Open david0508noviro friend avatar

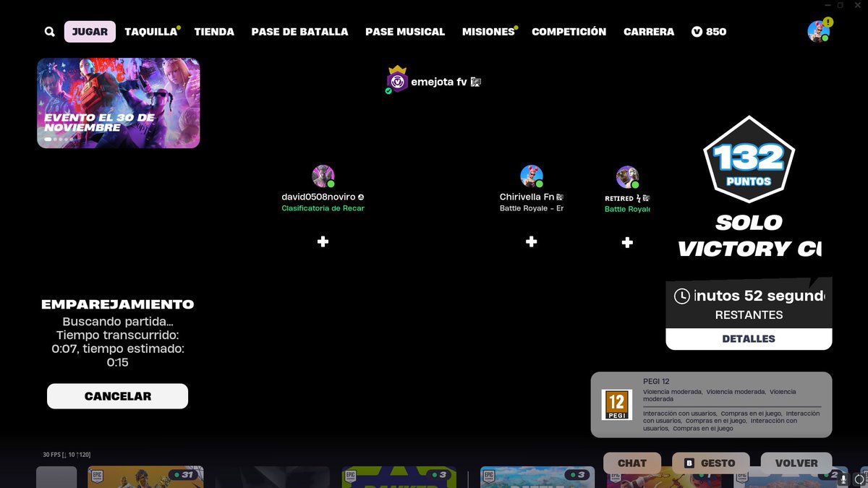(323, 176)
